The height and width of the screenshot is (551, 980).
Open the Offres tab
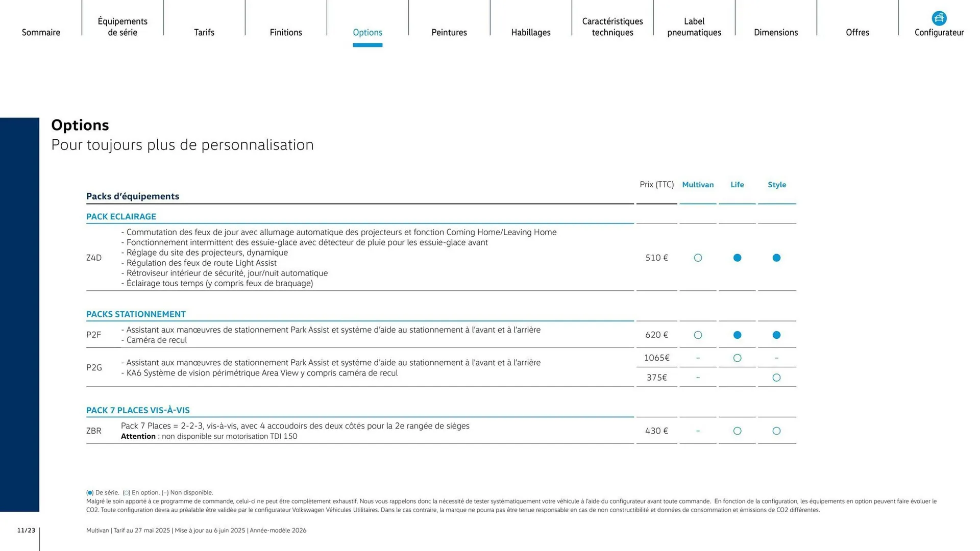pyautogui.click(x=857, y=32)
